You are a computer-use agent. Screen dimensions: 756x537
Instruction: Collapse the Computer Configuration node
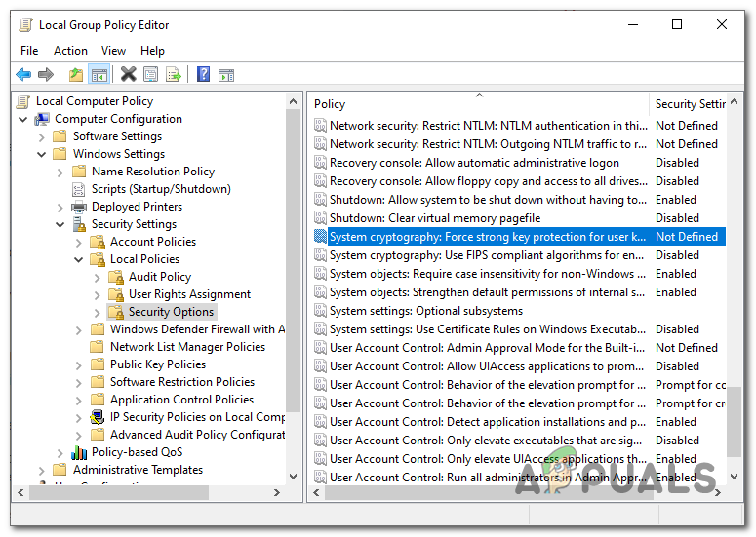22,119
